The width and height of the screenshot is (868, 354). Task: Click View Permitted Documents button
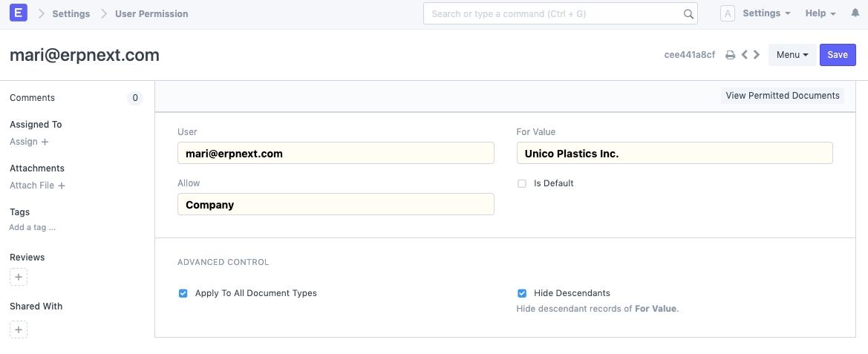pyautogui.click(x=782, y=96)
